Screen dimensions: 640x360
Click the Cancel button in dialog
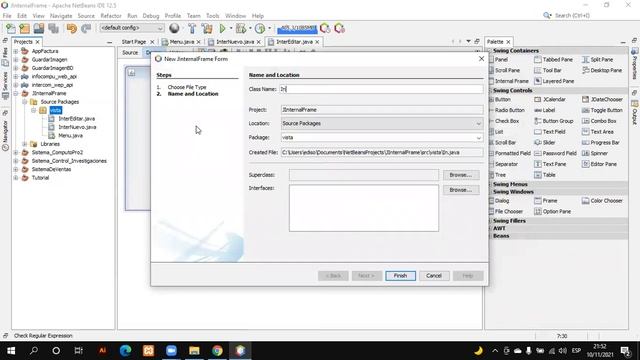(x=433, y=276)
